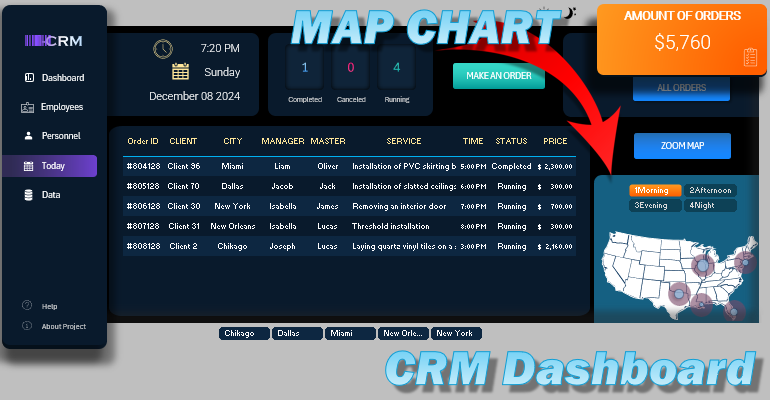Click the yellow calendar icon beside Sunday

[180, 72]
